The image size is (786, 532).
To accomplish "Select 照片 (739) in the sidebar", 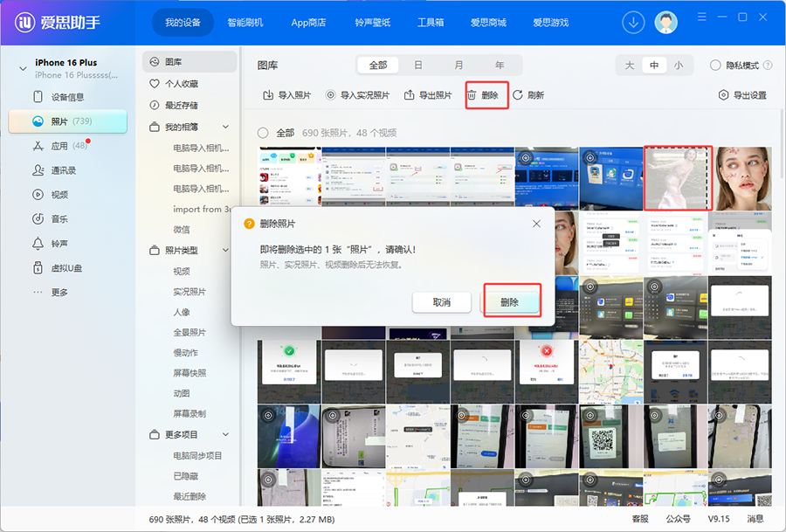I will point(67,121).
